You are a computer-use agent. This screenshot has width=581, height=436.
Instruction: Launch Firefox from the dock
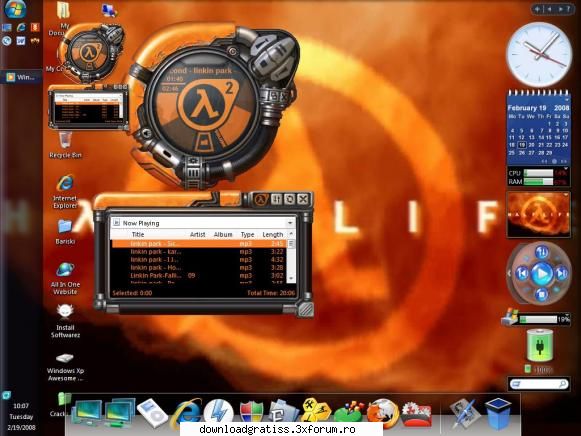coord(383,413)
